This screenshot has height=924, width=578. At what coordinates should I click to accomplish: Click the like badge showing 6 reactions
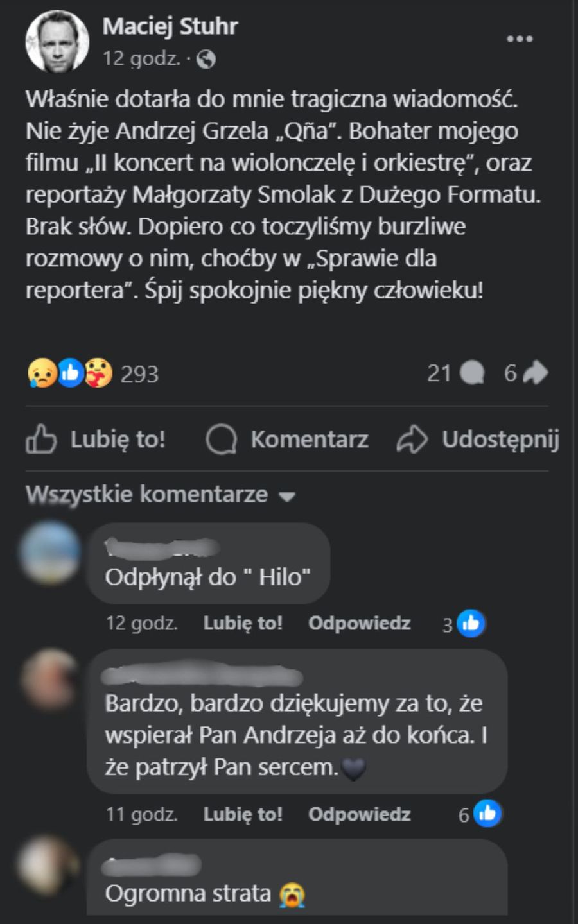(487, 814)
